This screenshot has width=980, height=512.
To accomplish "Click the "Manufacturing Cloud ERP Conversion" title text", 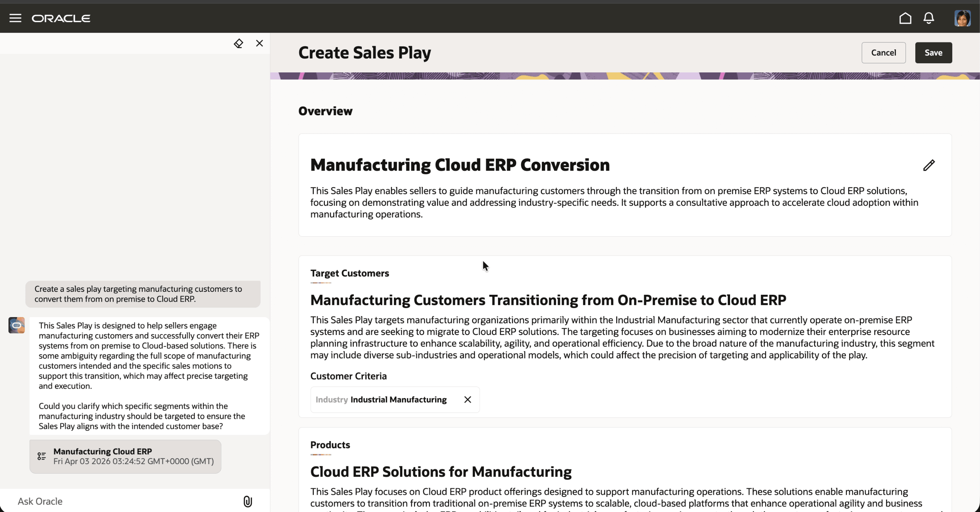I will pos(460,165).
